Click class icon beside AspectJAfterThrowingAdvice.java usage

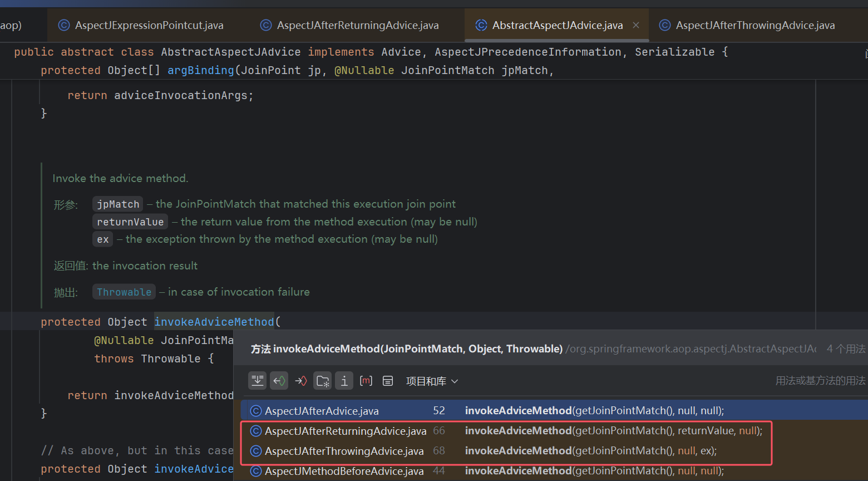(256, 451)
